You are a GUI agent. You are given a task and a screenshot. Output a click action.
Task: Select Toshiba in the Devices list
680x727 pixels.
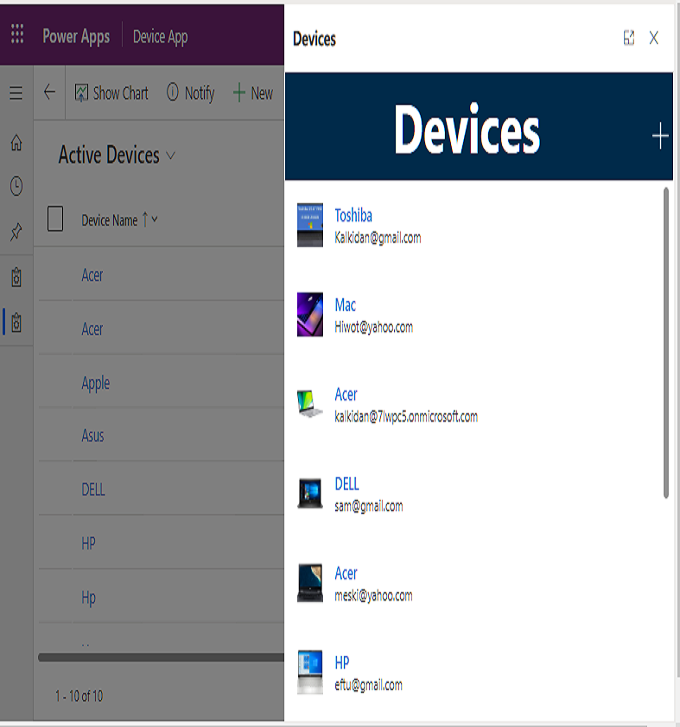(354, 216)
